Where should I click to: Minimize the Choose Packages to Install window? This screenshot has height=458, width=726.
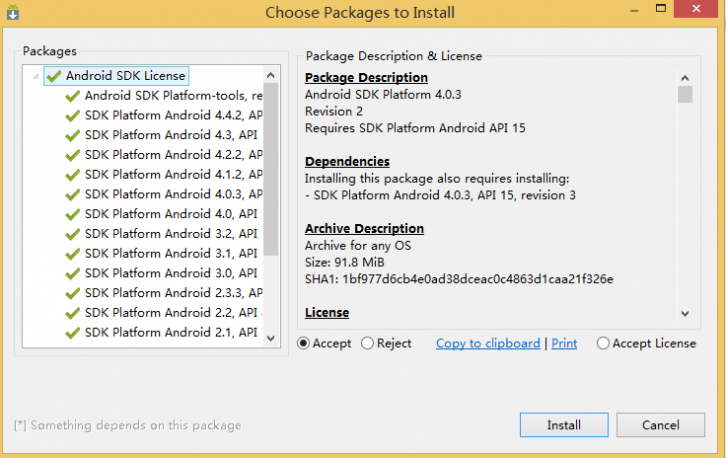pyautogui.click(x=634, y=9)
